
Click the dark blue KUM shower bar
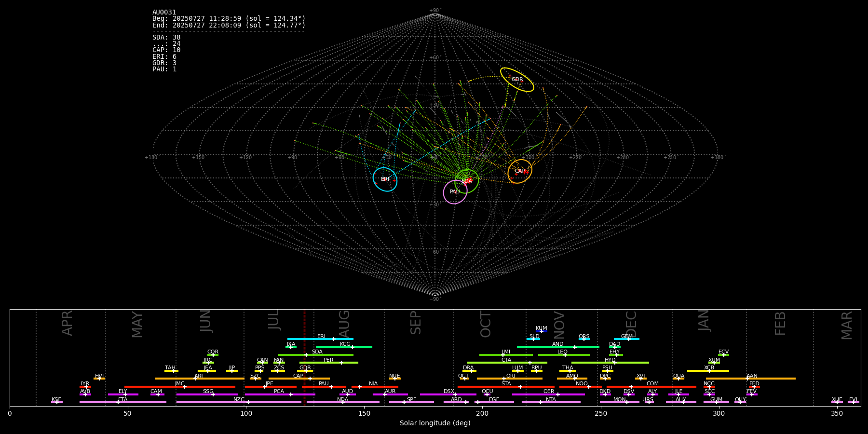tap(542, 331)
